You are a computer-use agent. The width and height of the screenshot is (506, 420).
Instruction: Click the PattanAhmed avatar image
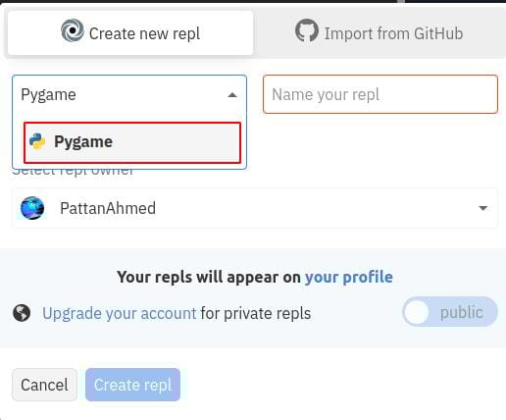point(32,208)
